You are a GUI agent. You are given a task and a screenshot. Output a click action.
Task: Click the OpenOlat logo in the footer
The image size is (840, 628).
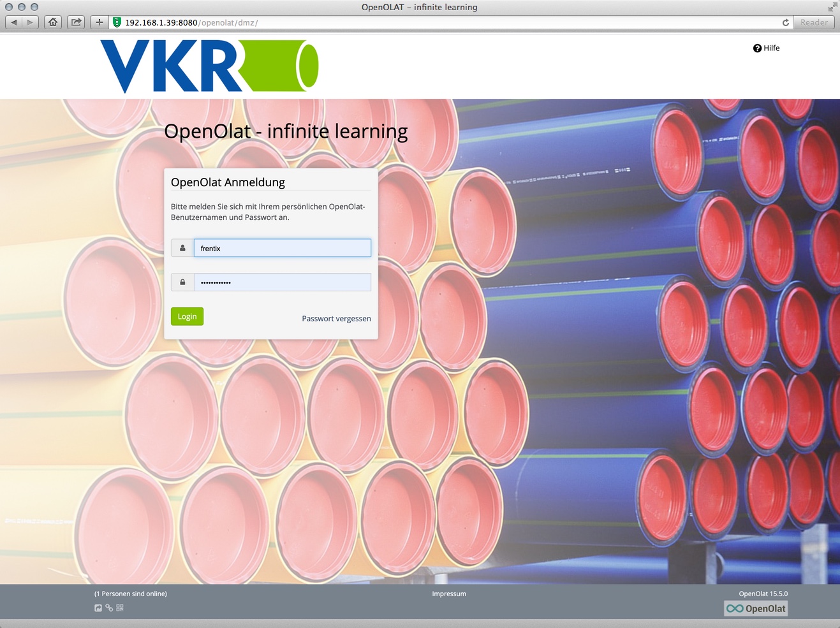click(x=756, y=608)
